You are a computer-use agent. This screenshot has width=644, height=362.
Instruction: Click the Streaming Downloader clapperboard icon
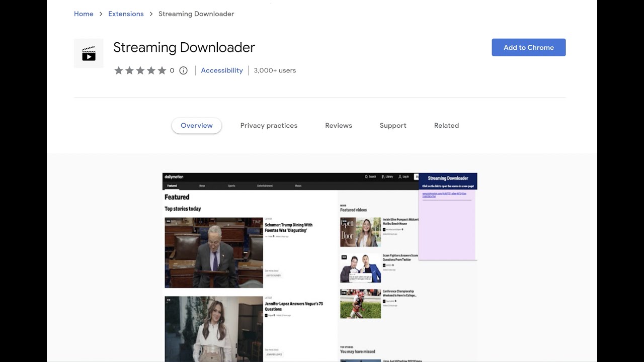[89, 53]
